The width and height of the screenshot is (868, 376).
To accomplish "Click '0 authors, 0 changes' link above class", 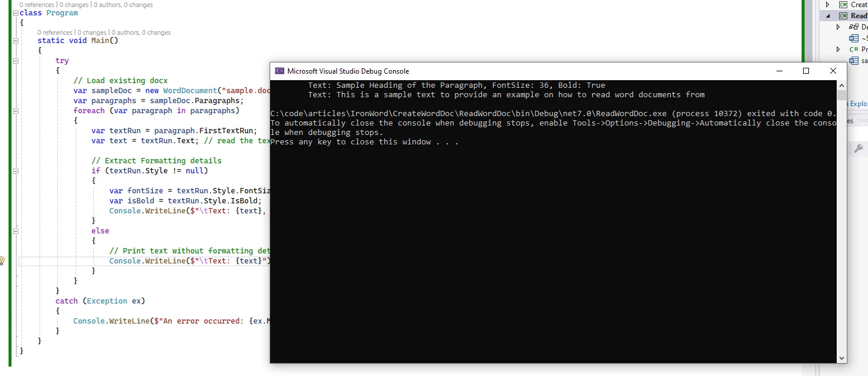I will tap(123, 5).
